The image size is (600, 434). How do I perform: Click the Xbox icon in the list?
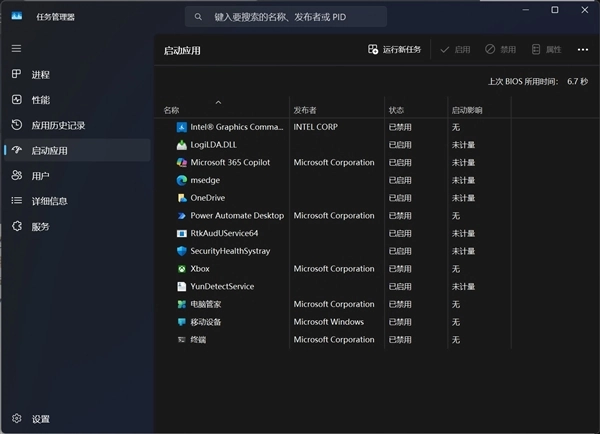click(x=181, y=269)
